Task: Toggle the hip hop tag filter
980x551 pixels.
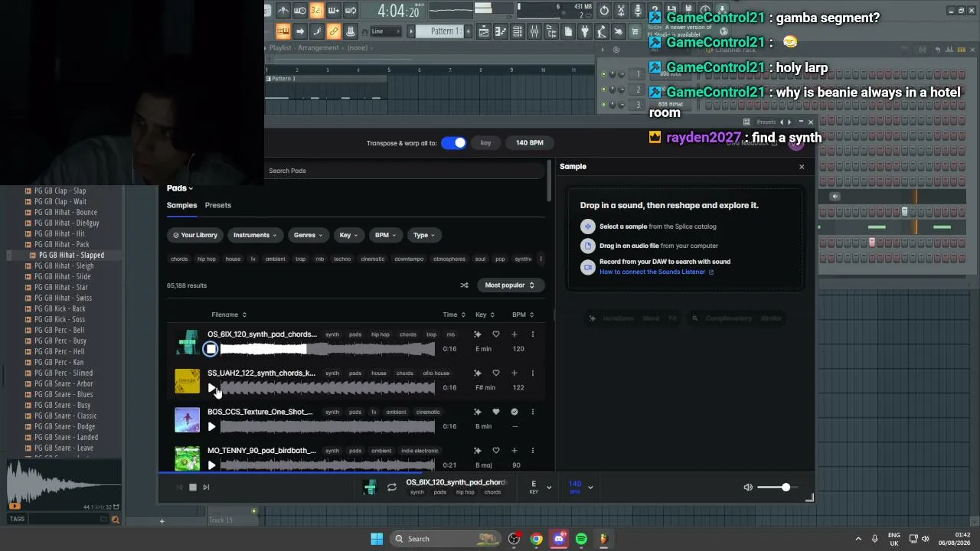Action: coord(207,259)
